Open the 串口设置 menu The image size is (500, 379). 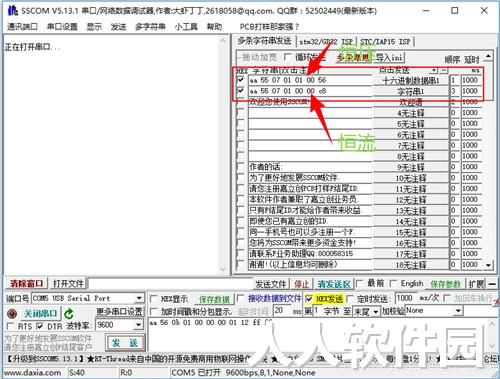point(62,27)
